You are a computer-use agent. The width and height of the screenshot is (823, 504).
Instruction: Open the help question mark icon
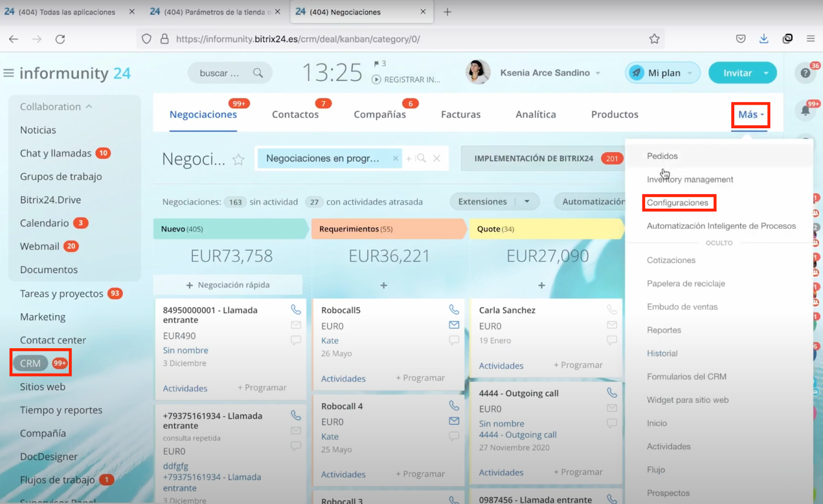coord(806,73)
